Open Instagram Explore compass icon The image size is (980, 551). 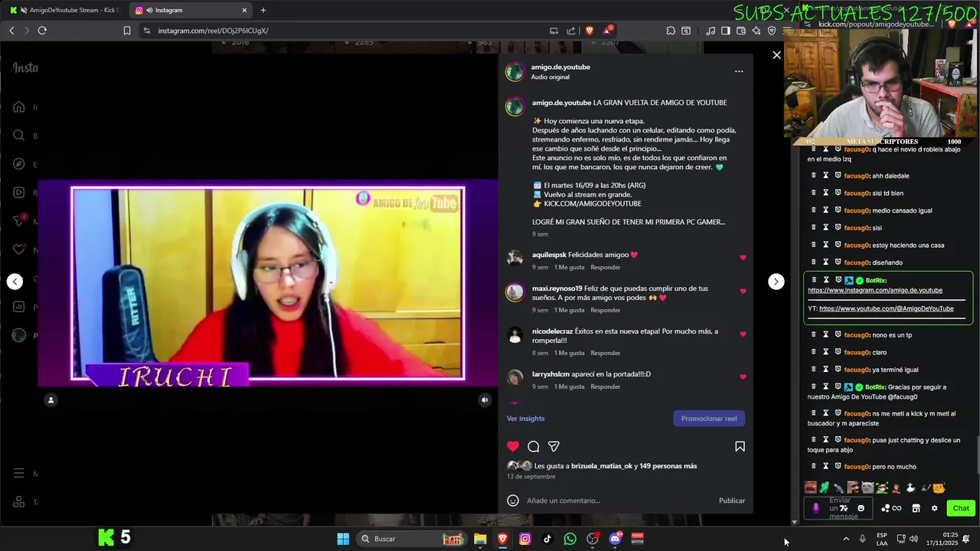click(19, 164)
